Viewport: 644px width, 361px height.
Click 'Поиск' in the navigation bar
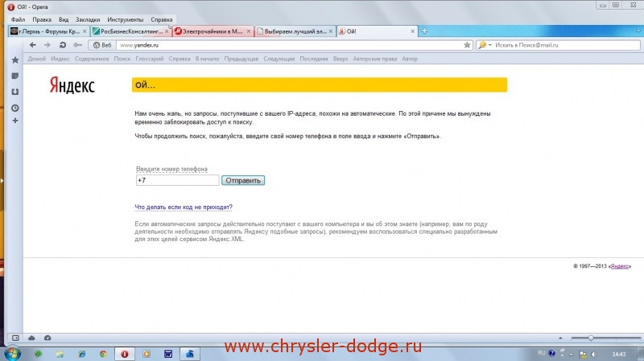coord(122,59)
